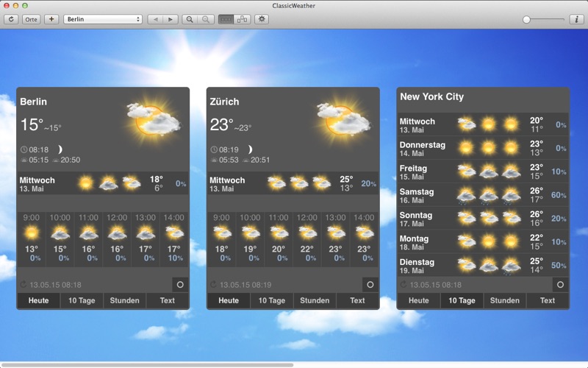Viewport: 588px width, 368px height.
Task: Refresh Zürich panel via update icon
Action: (x=214, y=284)
